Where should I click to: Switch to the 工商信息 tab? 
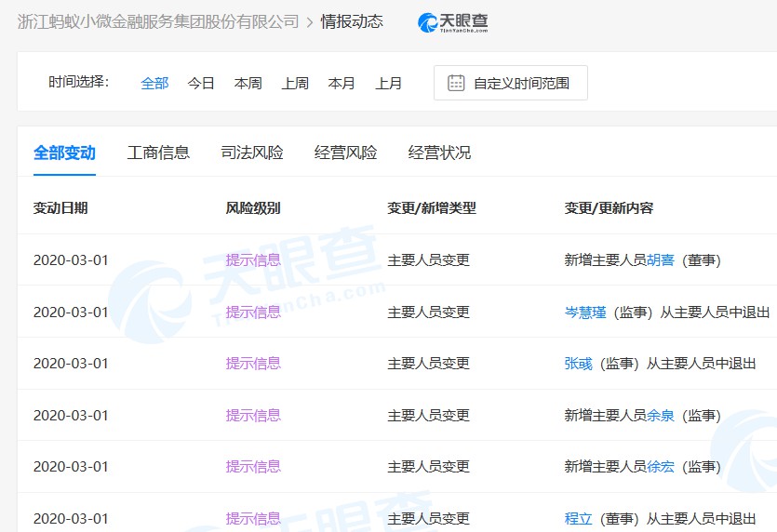(x=158, y=153)
